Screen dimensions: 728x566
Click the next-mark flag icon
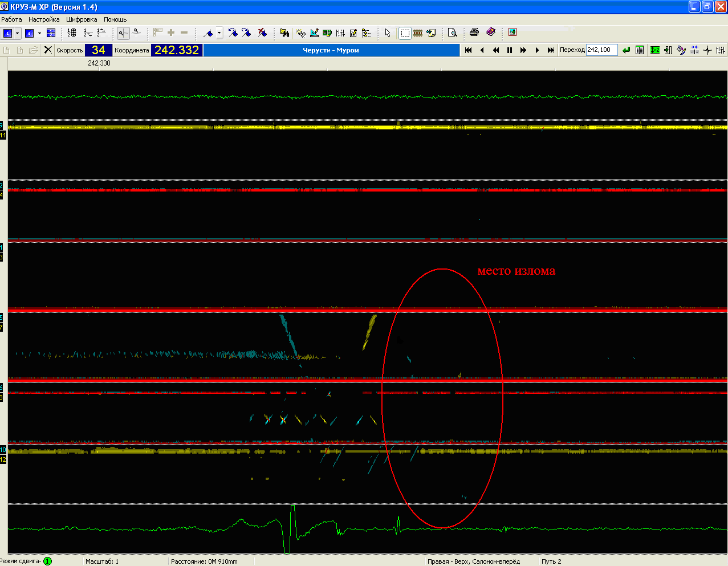[246, 33]
